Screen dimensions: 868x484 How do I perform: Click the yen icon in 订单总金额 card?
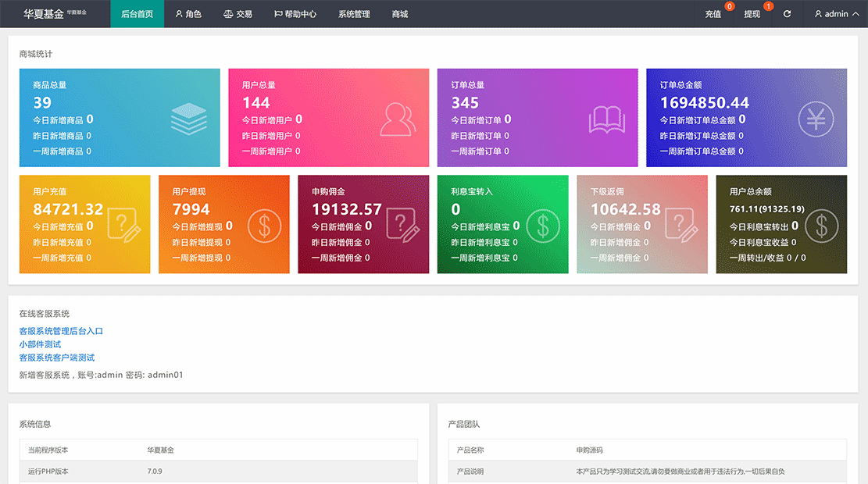(816, 119)
